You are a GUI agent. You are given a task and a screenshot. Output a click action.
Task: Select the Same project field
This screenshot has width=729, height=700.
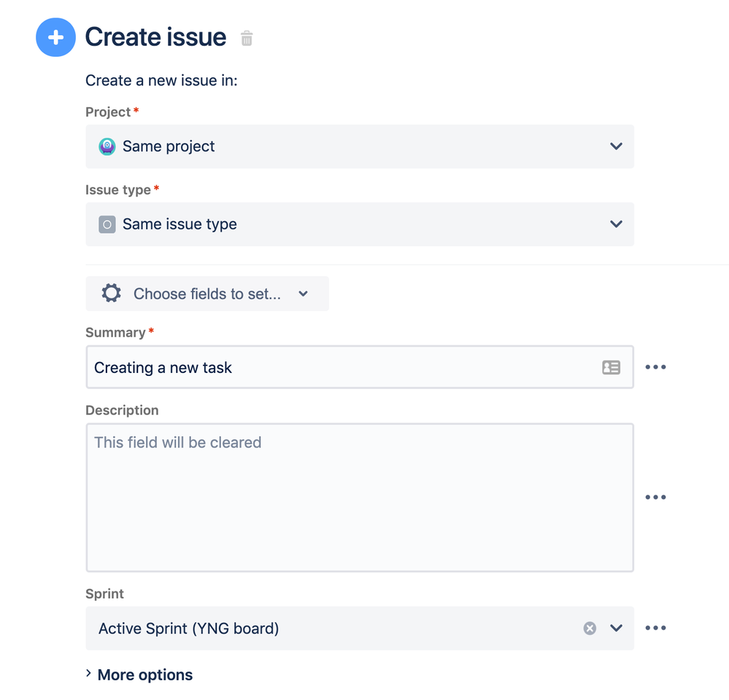(360, 147)
